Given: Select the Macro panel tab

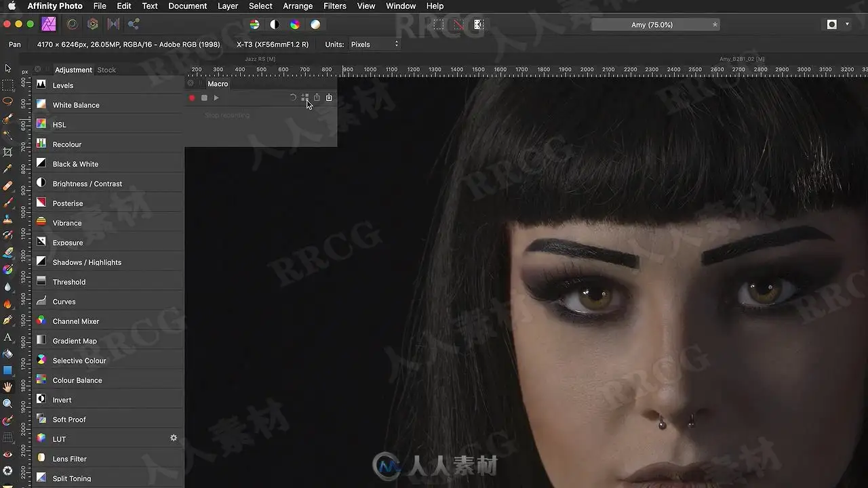Looking at the screenshot, I should coord(218,83).
